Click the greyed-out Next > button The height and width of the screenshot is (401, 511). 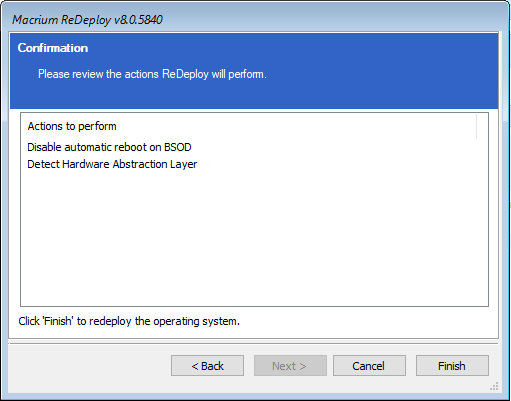(290, 366)
